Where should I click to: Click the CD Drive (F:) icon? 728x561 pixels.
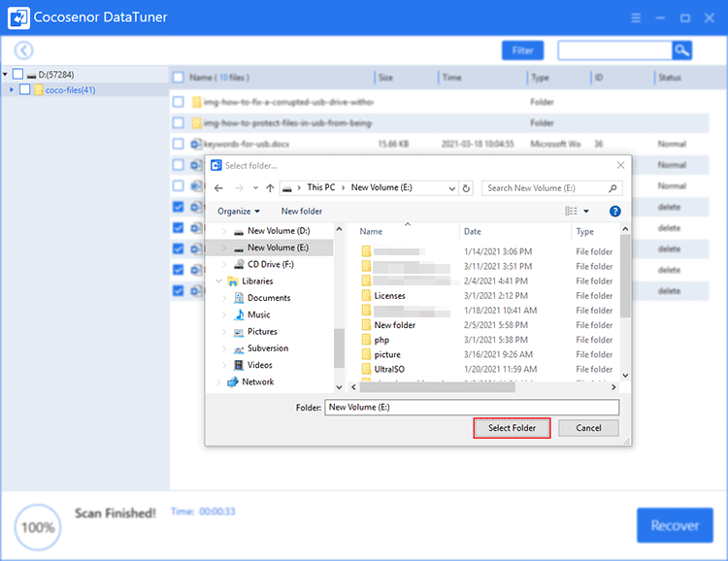pos(239,264)
